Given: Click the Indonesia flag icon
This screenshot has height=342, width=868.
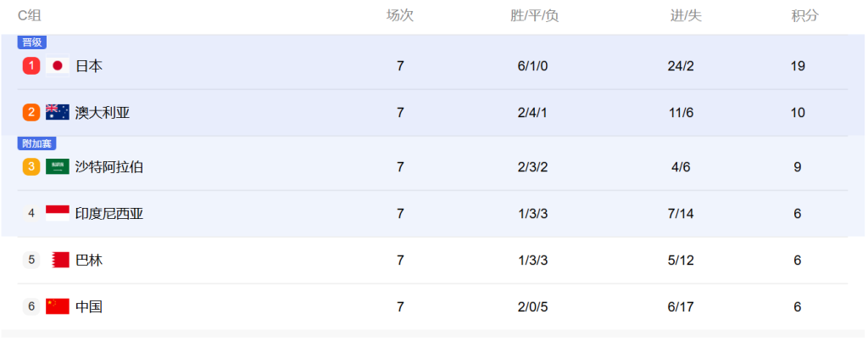Looking at the screenshot, I should click(58, 213).
